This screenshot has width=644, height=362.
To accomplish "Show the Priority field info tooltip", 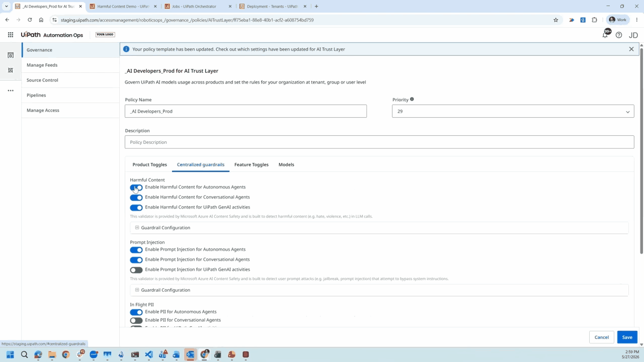I will click(x=412, y=99).
